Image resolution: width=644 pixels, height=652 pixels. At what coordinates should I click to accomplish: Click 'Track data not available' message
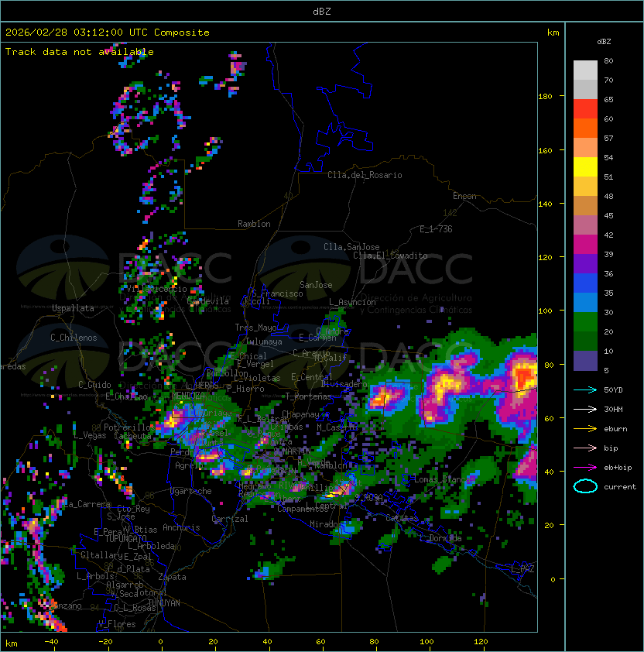coord(80,52)
